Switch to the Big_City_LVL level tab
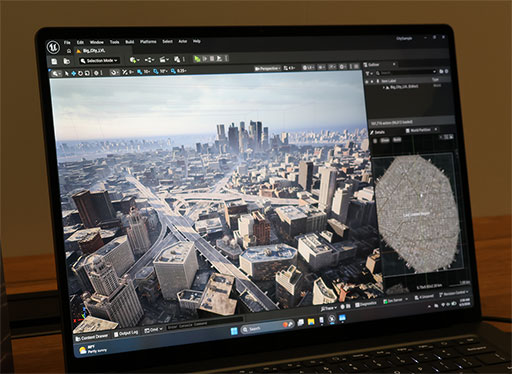The width and height of the screenshot is (512, 374). [x=91, y=51]
